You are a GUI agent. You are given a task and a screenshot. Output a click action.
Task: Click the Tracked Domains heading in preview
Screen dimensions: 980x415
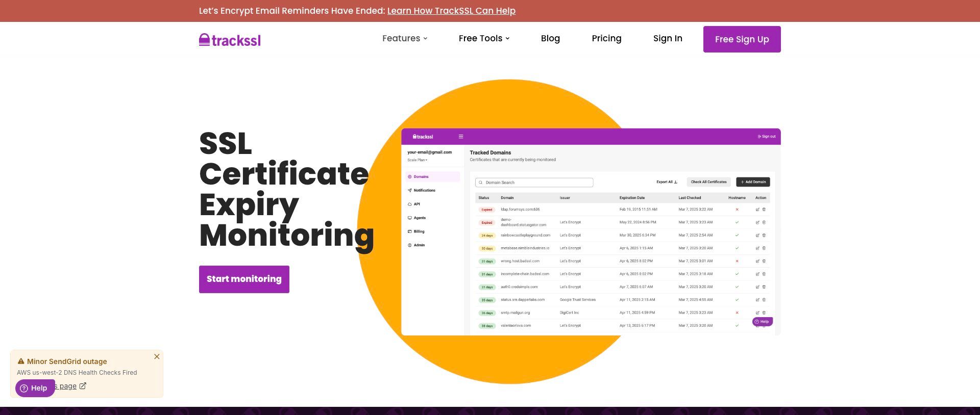[490, 152]
